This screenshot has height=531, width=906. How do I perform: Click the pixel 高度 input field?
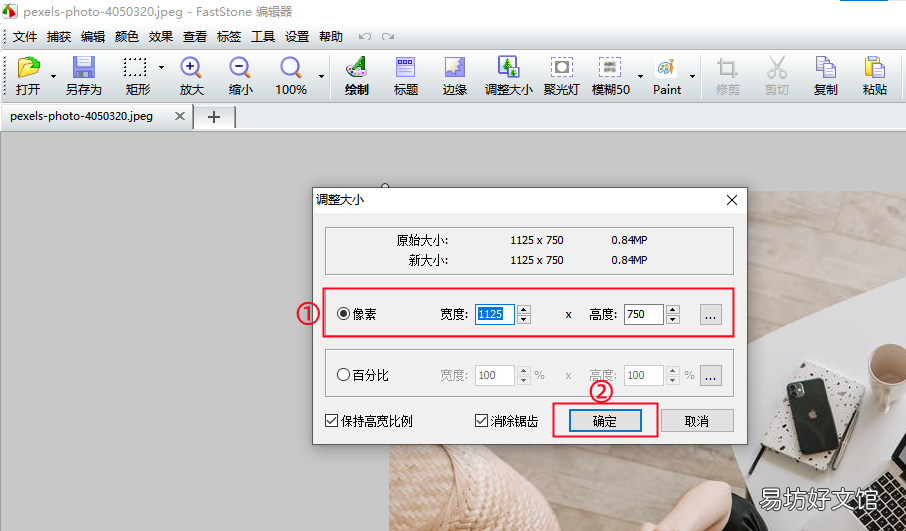click(x=644, y=314)
